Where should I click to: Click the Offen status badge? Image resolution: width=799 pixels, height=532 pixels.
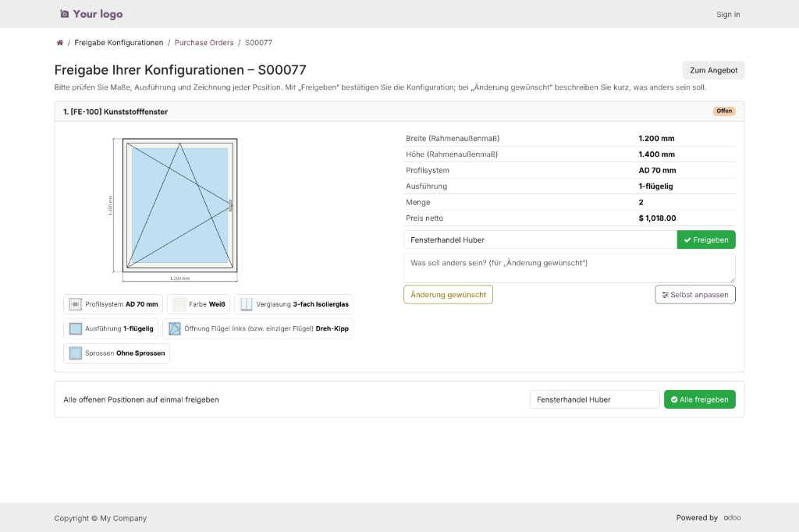(x=724, y=111)
